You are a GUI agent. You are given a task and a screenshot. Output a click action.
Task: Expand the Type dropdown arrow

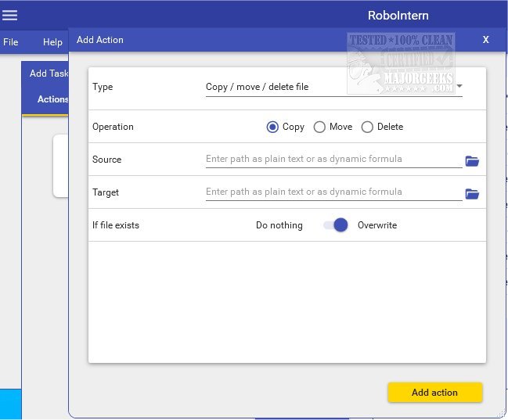pos(459,87)
